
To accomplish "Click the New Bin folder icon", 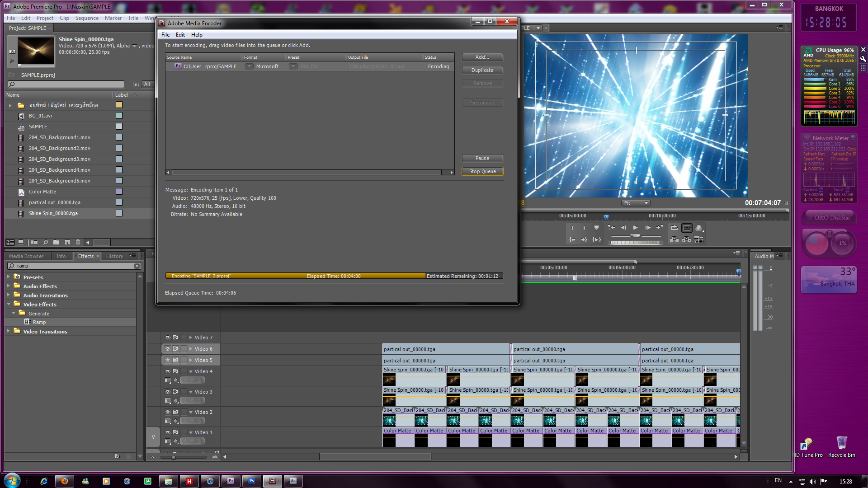I will pos(56,243).
